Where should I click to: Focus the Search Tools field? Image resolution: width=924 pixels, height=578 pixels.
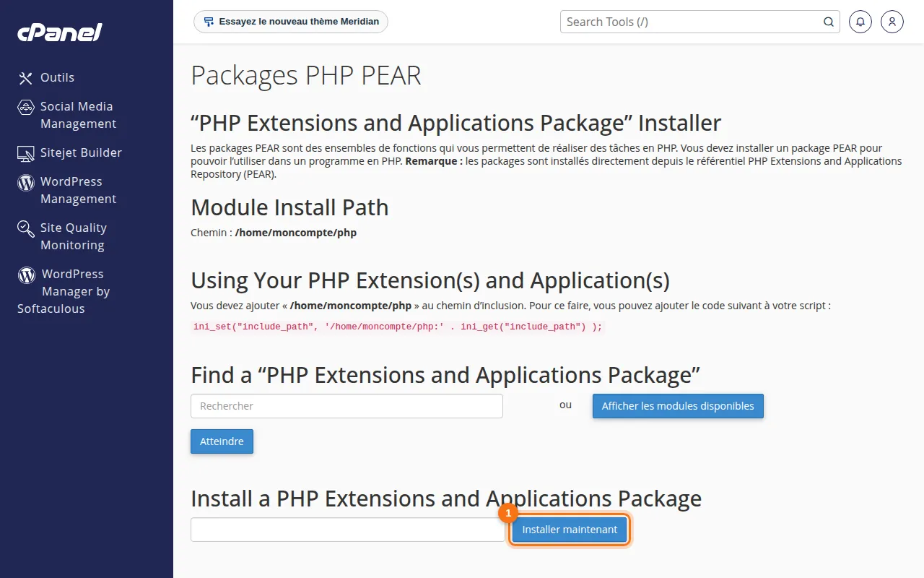[700, 22]
